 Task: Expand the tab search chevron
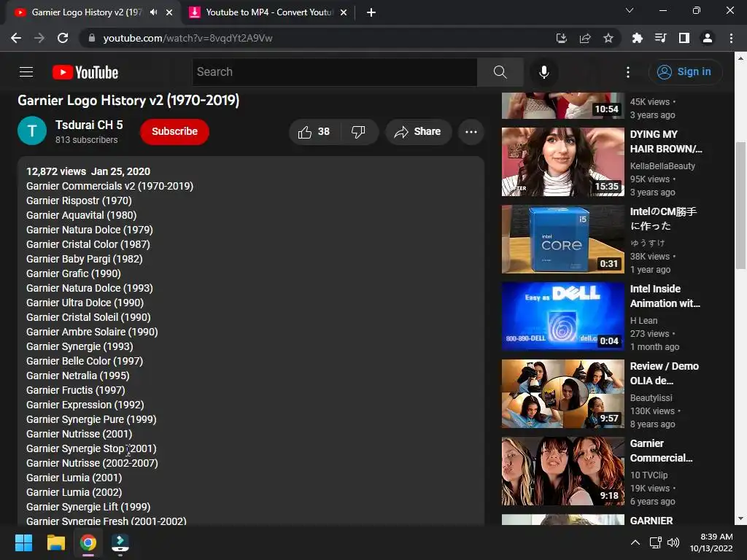pos(630,10)
